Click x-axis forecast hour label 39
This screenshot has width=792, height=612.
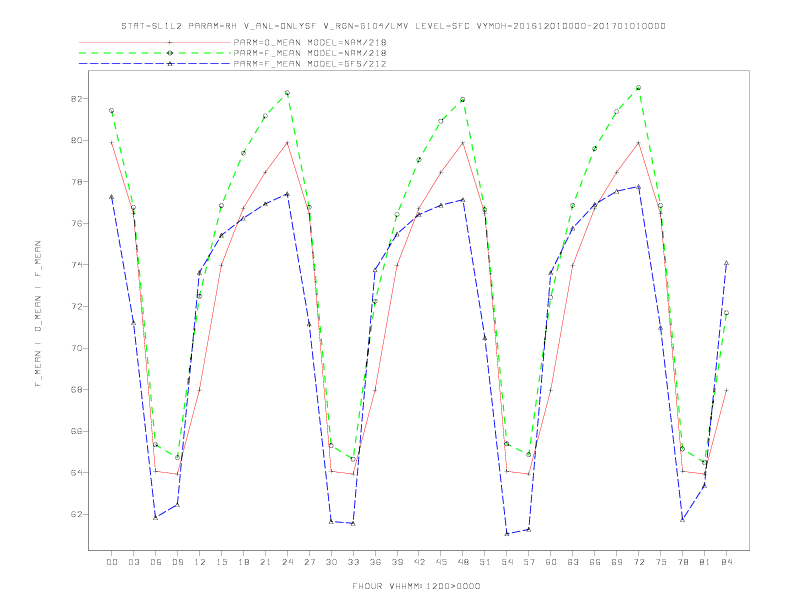(397, 562)
